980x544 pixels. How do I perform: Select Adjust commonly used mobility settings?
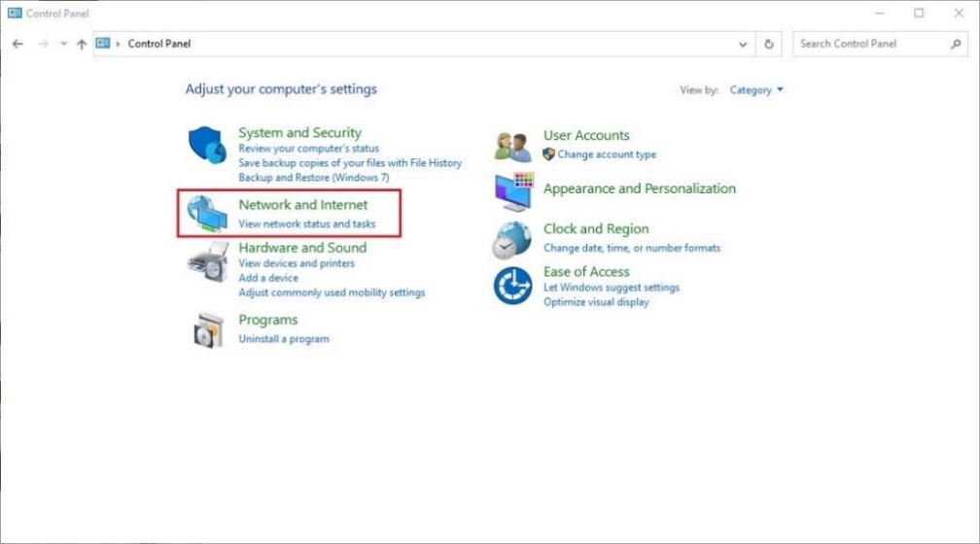(332, 292)
